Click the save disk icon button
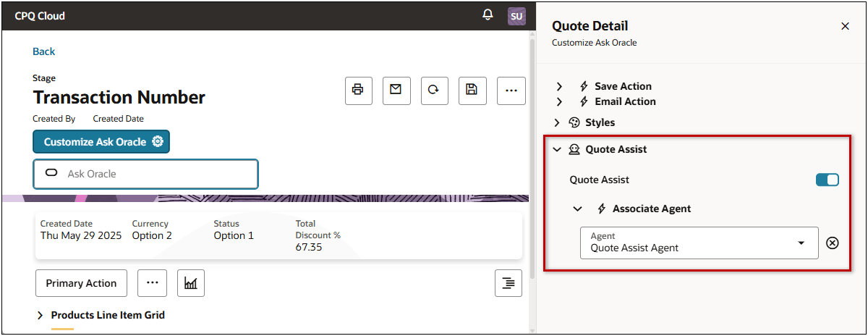The image size is (868, 336). [x=472, y=90]
